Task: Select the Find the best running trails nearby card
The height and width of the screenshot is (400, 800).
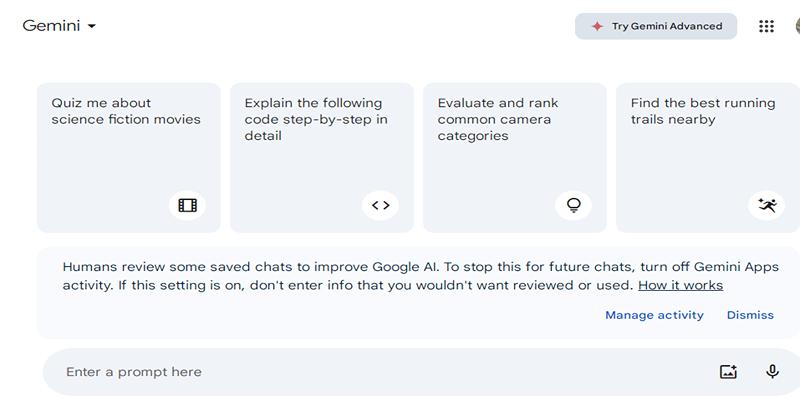Action: [x=708, y=158]
